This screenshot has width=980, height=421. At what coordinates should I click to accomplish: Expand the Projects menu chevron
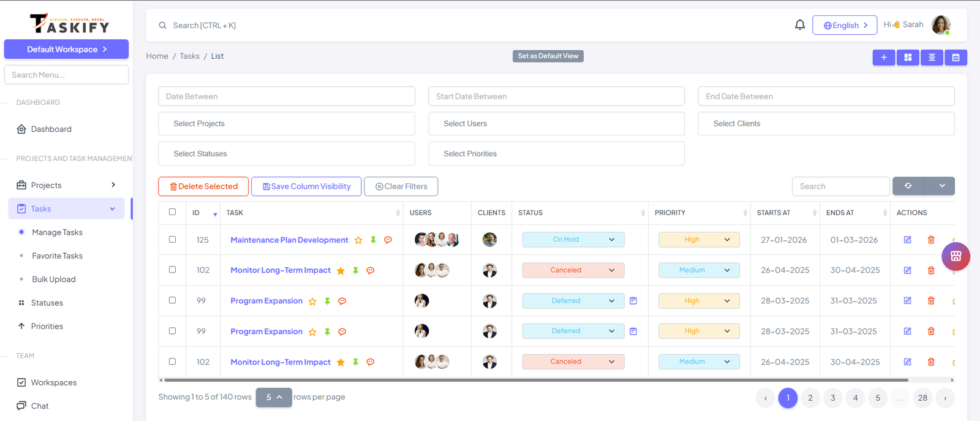click(x=113, y=185)
